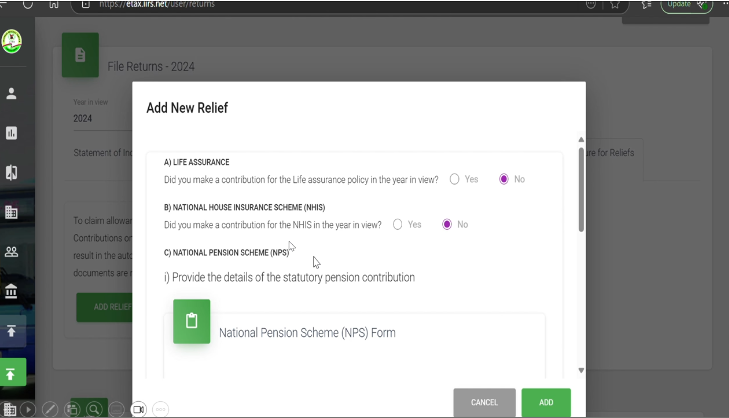Click the green clipboard NPS form icon
This screenshot has width=729, height=418.
191,321
